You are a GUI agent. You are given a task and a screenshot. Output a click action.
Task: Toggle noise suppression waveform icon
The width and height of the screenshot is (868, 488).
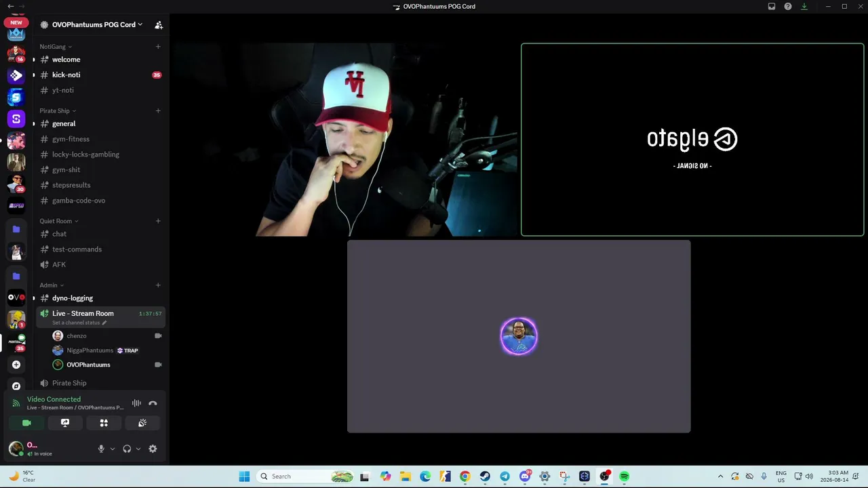[x=136, y=403]
